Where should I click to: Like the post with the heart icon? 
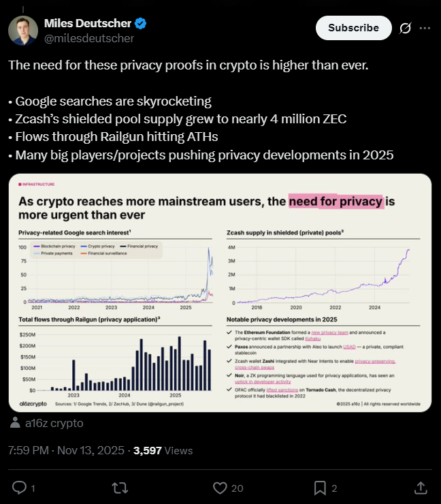click(x=219, y=488)
